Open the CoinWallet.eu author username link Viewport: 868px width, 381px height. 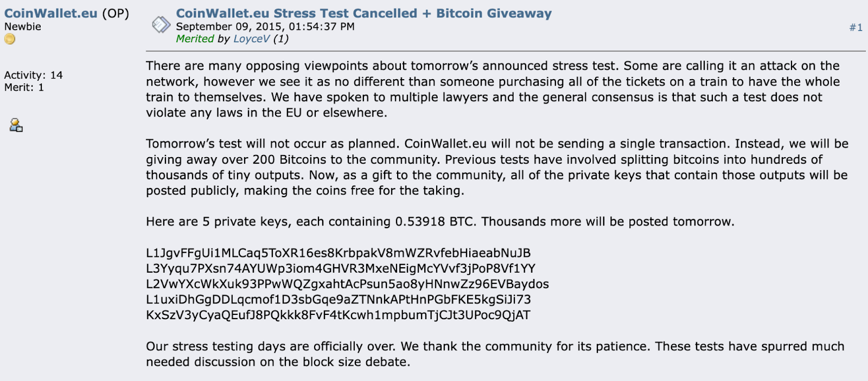pyautogui.click(x=51, y=14)
